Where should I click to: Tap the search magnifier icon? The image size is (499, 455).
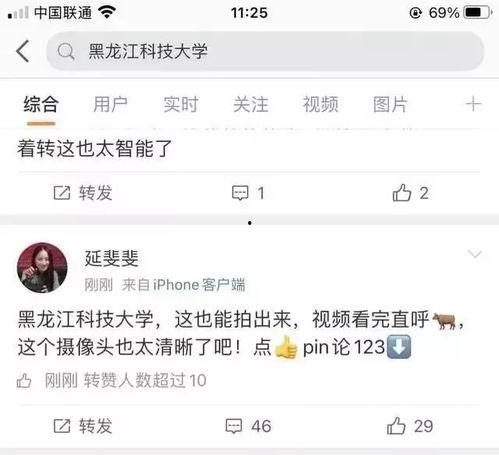pyautogui.click(x=66, y=52)
